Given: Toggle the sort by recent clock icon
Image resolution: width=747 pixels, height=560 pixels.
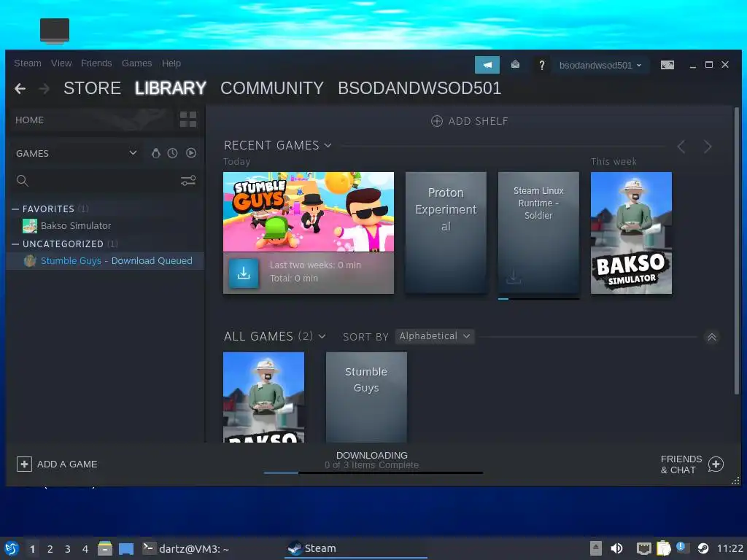Looking at the screenshot, I should (x=172, y=153).
